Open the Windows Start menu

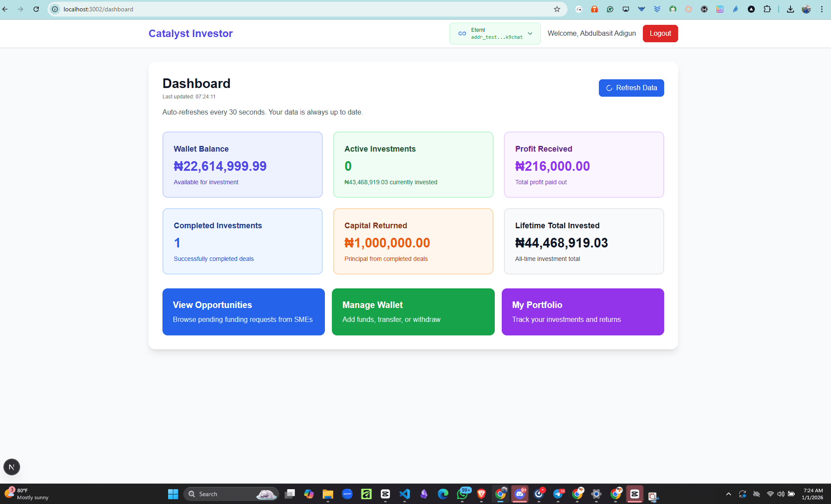(173, 494)
